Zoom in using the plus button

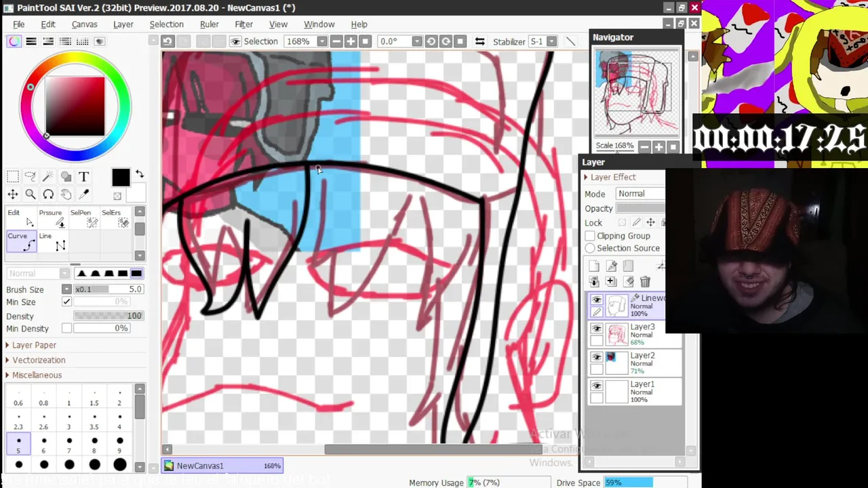coord(351,41)
